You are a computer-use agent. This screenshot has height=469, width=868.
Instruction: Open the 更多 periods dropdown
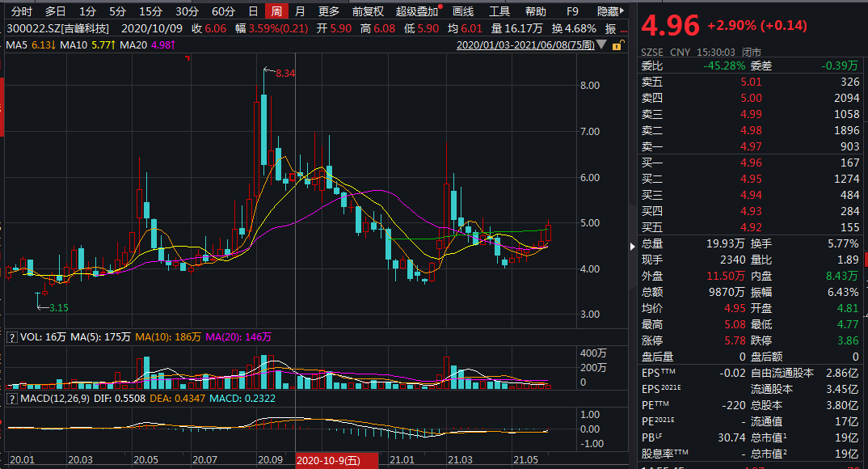pyautogui.click(x=329, y=11)
